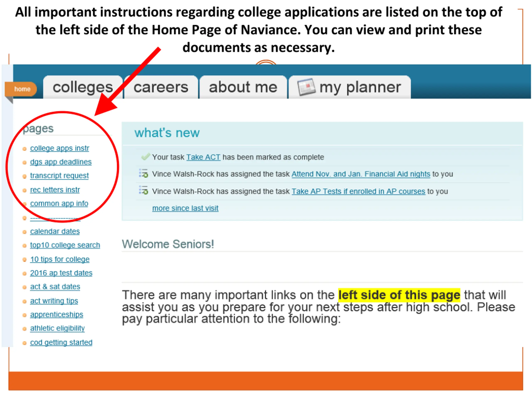532x399 pixels.
Task: Click orange bullet beside cod getting started
Action: pos(24,343)
